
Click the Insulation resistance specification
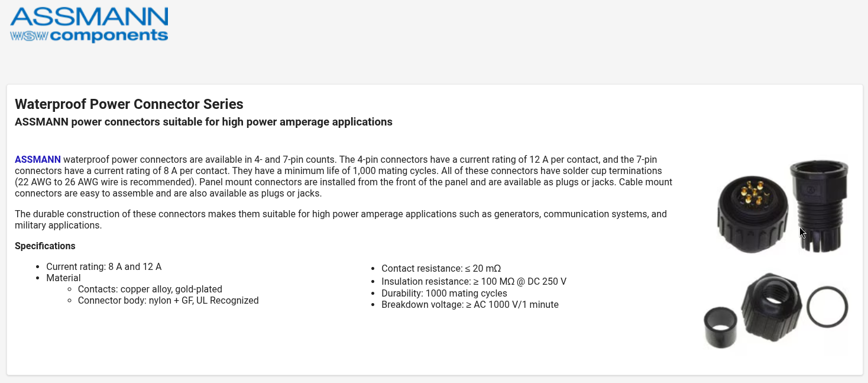point(474,281)
